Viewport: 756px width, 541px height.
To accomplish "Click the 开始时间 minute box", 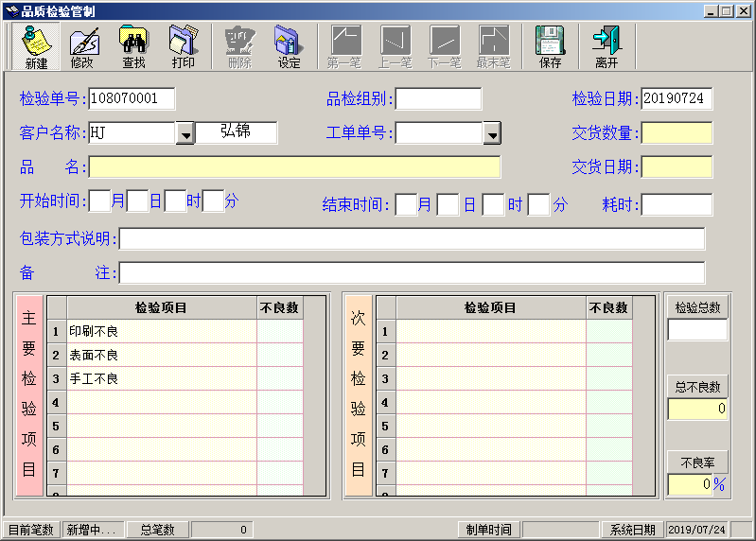I will [213, 201].
